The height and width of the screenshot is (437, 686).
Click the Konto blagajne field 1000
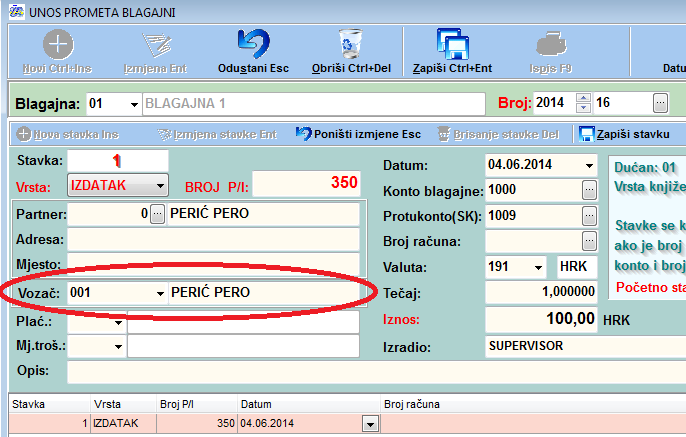[x=534, y=190]
